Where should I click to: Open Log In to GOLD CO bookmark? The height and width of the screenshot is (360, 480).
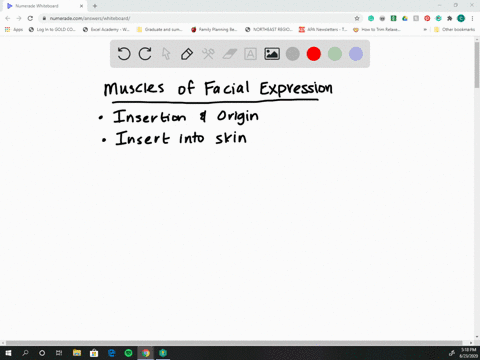pyautogui.click(x=52, y=29)
